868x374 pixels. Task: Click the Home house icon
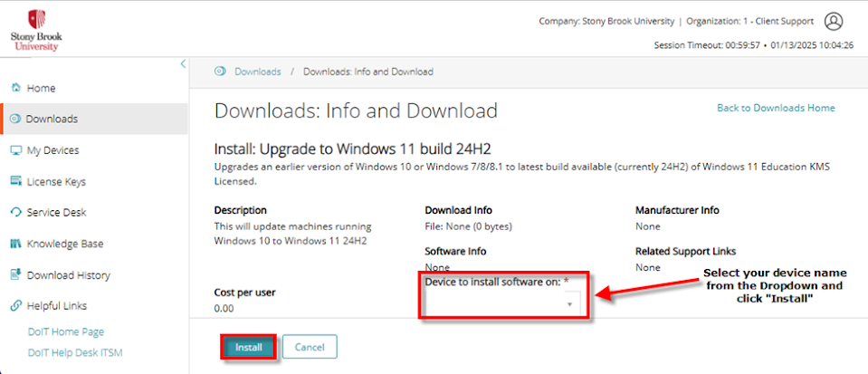16,88
